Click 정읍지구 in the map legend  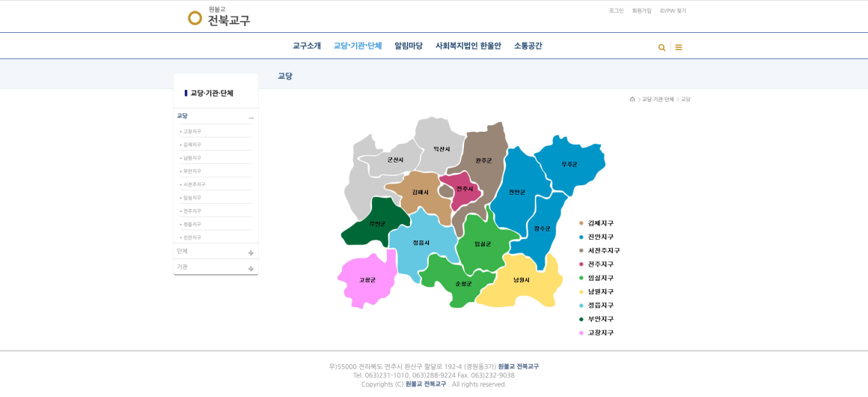pyautogui.click(x=601, y=306)
